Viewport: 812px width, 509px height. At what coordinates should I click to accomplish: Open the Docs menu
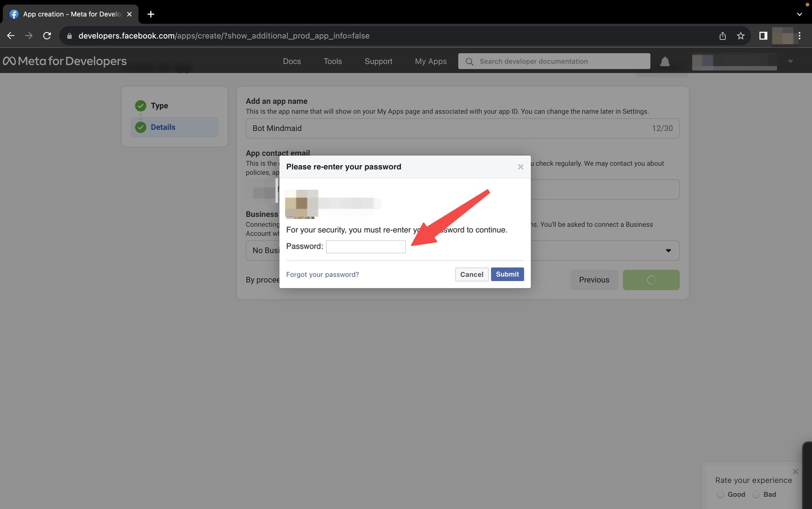click(292, 61)
